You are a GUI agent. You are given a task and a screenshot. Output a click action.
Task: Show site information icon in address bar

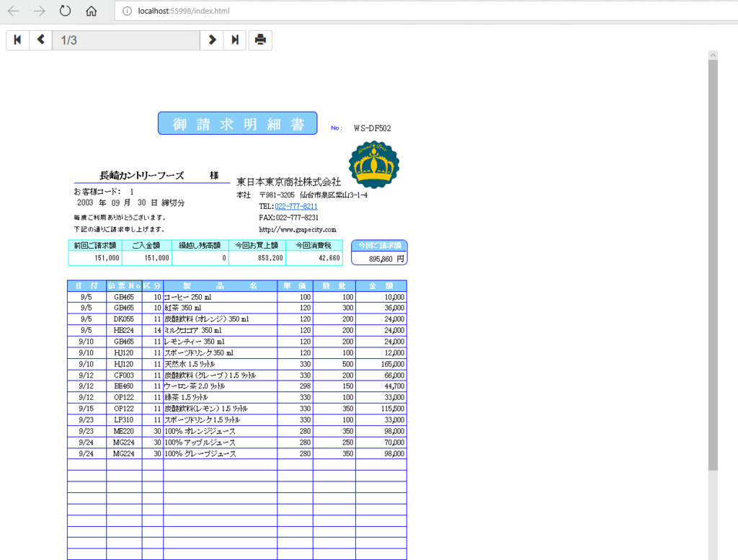[127, 11]
